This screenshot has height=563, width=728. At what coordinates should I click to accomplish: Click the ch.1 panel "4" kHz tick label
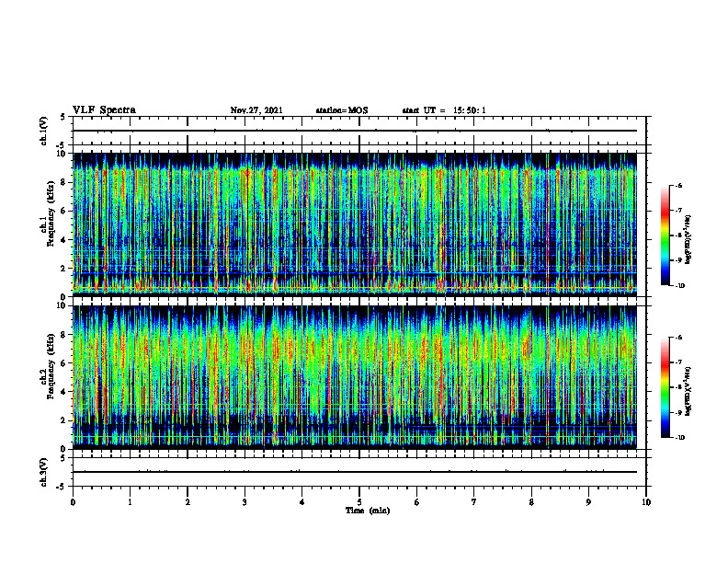pos(64,240)
